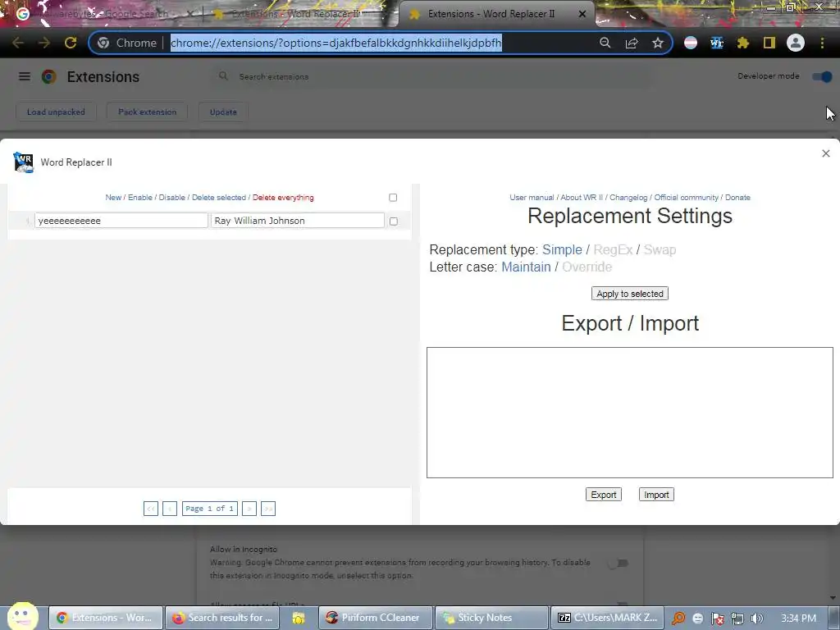The image size is (840, 630).
Task: Open Sticky Notes taskbar item
Action: coord(492,618)
